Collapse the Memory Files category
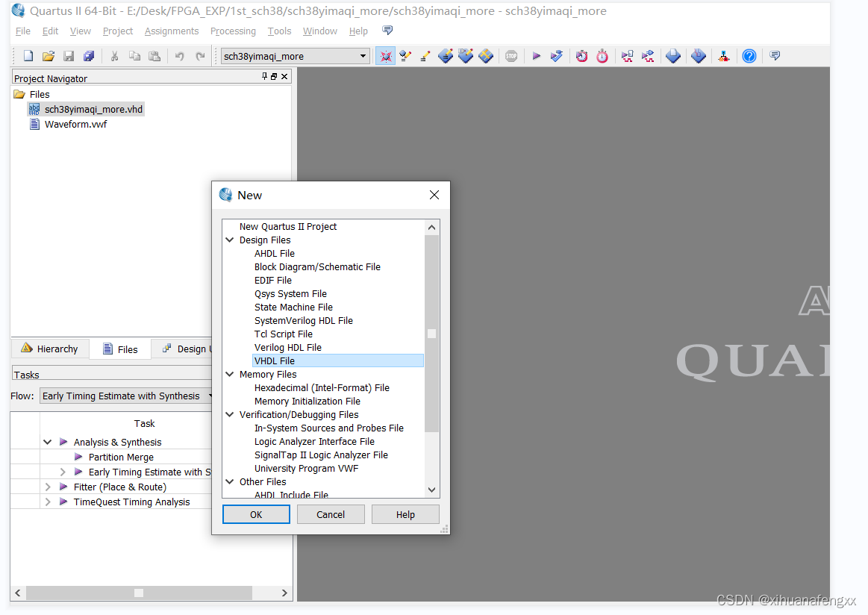The height and width of the screenshot is (615, 868). pyautogui.click(x=230, y=374)
